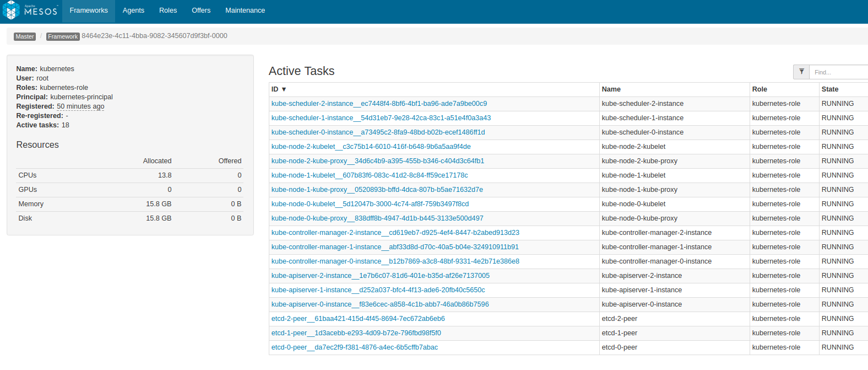Open the Agents tab
Viewport: 868px width, 370px height.
133,10
